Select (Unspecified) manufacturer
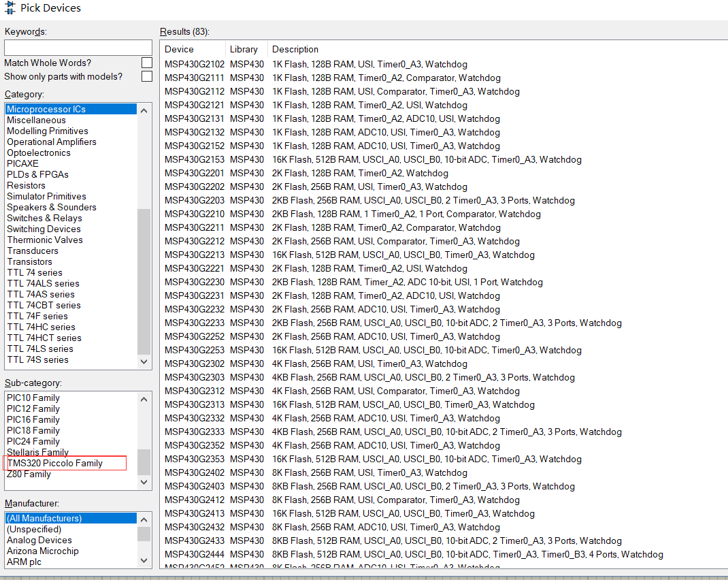The image size is (728, 580). 34,529
